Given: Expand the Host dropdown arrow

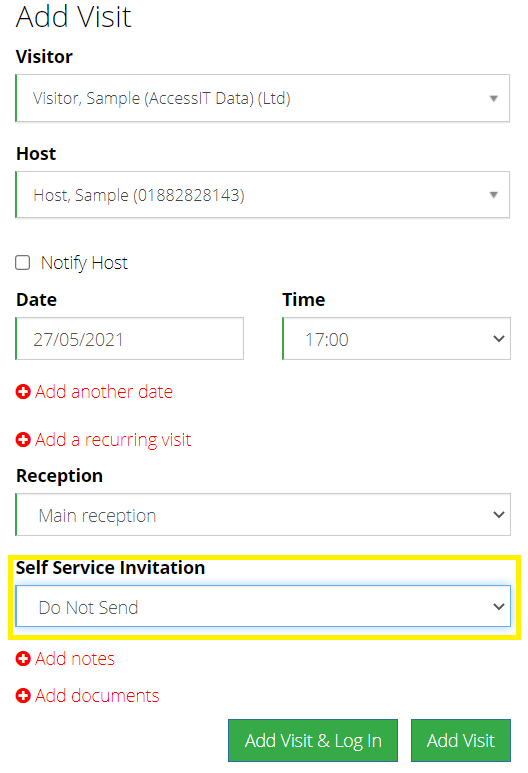Looking at the screenshot, I should [493, 195].
